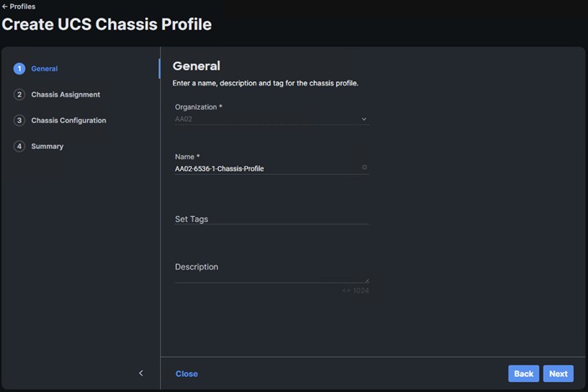Click the 'Name *' field label

tap(187, 157)
